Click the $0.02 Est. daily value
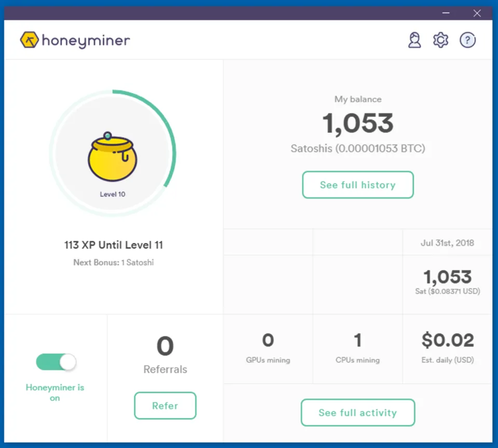 click(x=448, y=340)
